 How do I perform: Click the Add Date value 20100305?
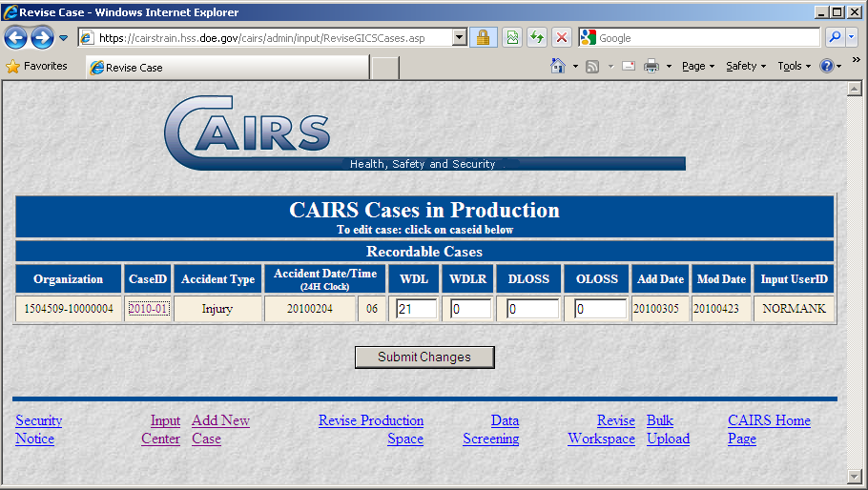coord(660,309)
